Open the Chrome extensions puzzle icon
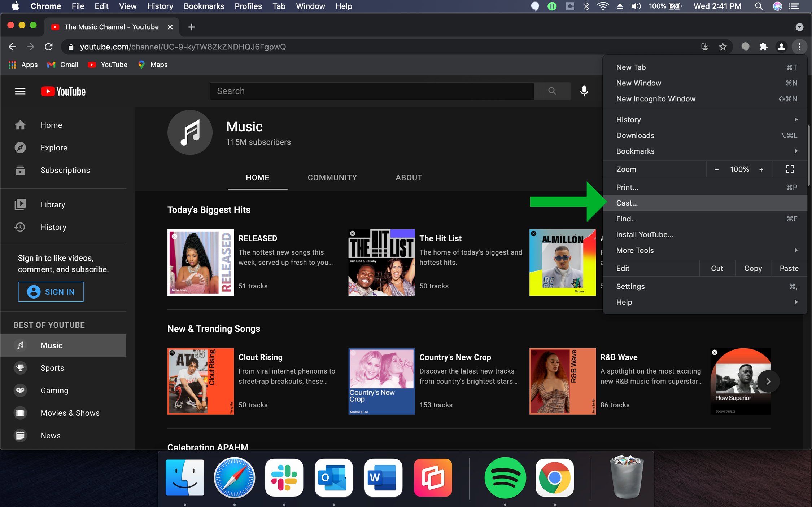Image resolution: width=812 pixels, height=507 pixels. [764, 47]
